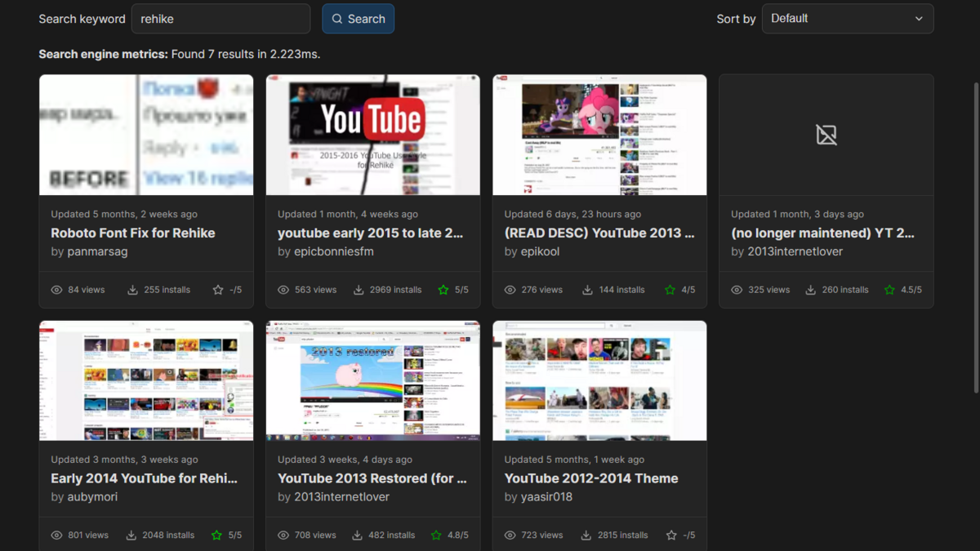
Task: Open the 2013 restored rainbow preview thumbnail
Action: coord(373,380)
